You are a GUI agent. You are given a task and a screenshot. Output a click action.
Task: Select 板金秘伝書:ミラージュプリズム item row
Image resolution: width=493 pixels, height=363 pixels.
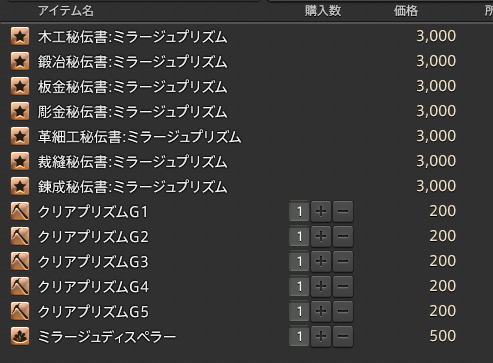click(233, 86)
